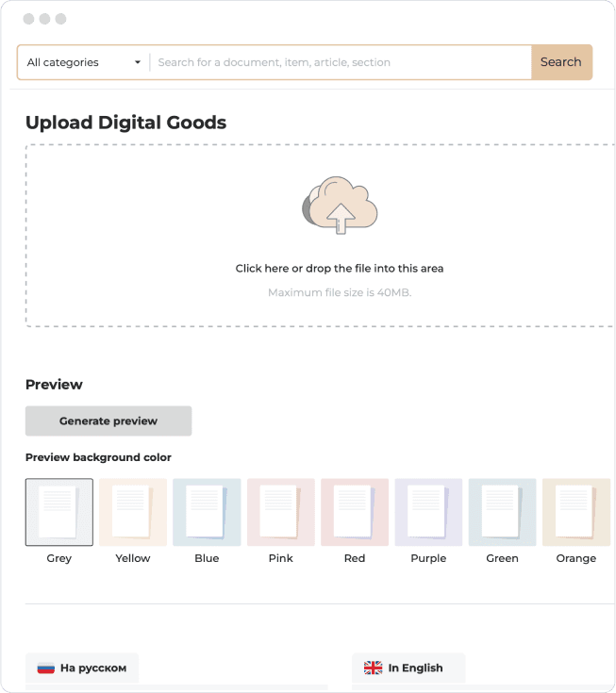Select the Pink preview background swatch
This screenshot has width=616, height=693.
point(280,512)
